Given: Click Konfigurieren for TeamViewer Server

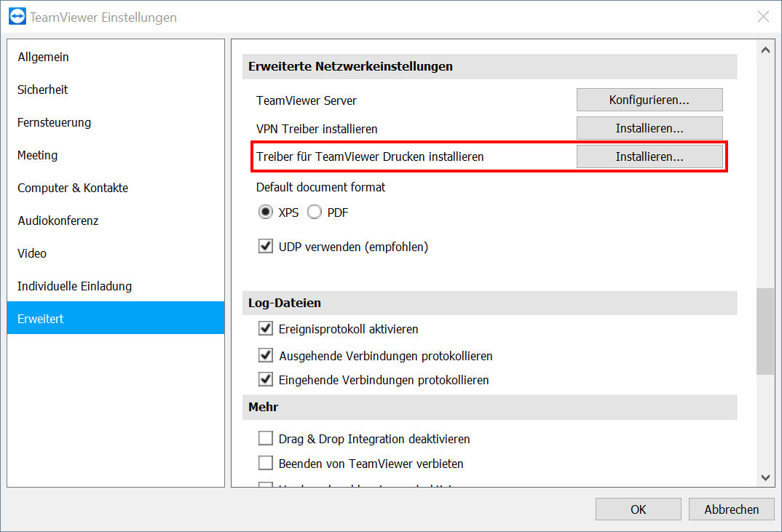Looking at the screenshot, I should tap(649, 100).
